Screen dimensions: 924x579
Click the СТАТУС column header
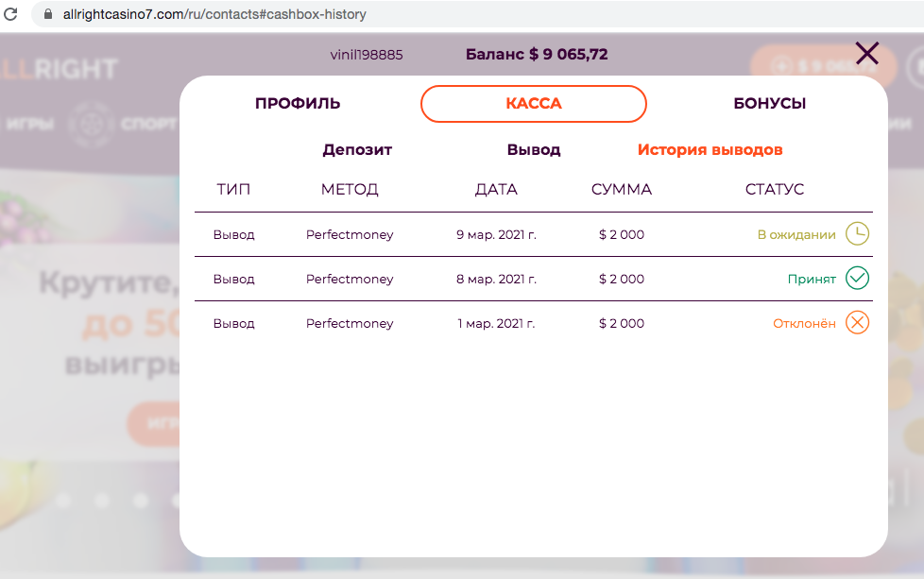pos(775,189)
